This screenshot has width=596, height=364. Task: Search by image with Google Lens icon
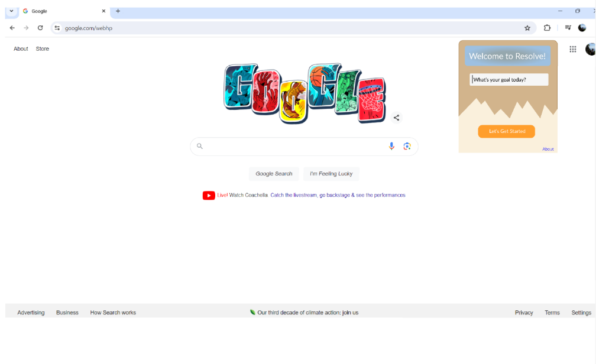(x=407, y=147)
